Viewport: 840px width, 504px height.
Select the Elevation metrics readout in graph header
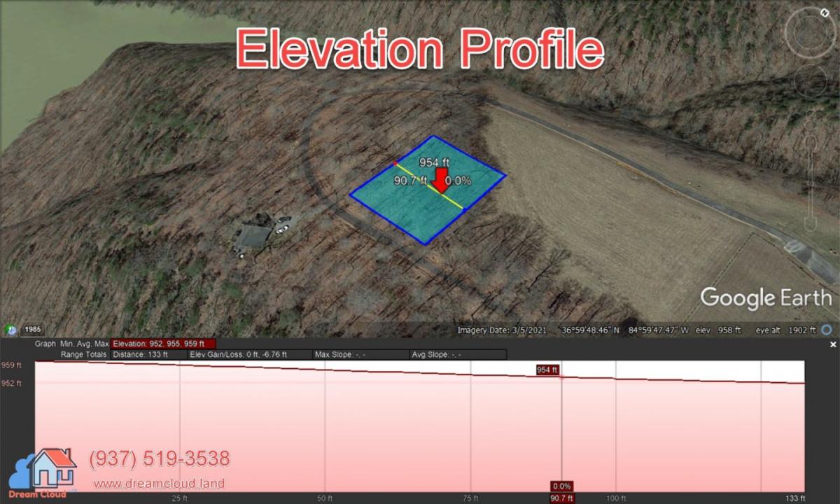coord(163,344)
